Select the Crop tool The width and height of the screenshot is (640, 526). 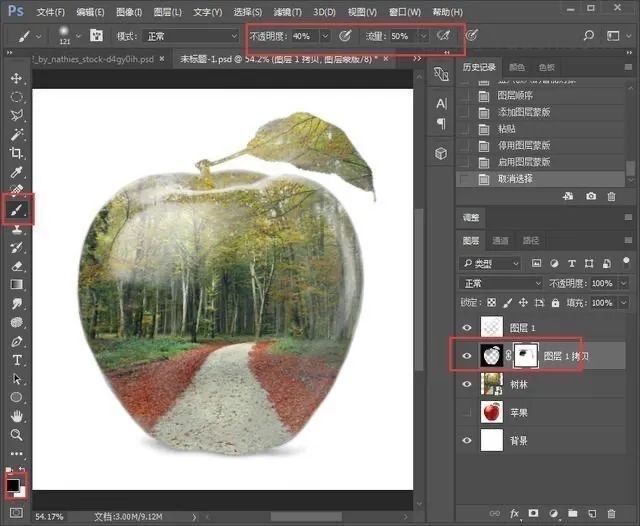click(17, 153)
